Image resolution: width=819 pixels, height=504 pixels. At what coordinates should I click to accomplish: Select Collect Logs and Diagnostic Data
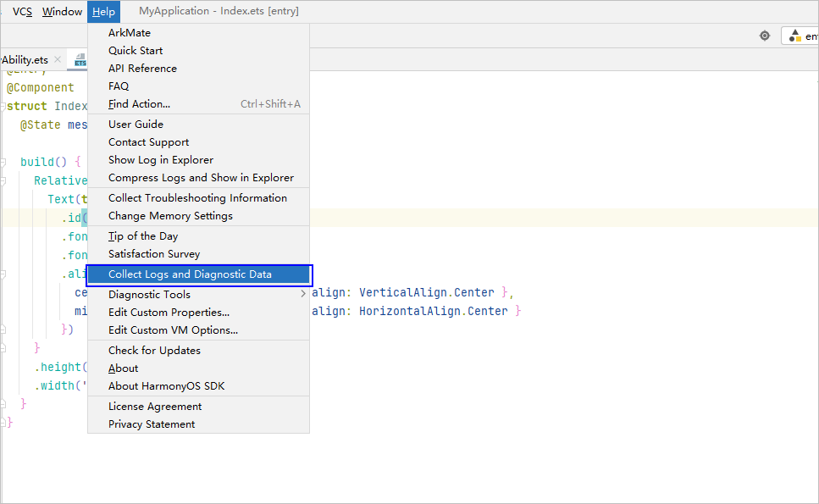click(190, 274)
